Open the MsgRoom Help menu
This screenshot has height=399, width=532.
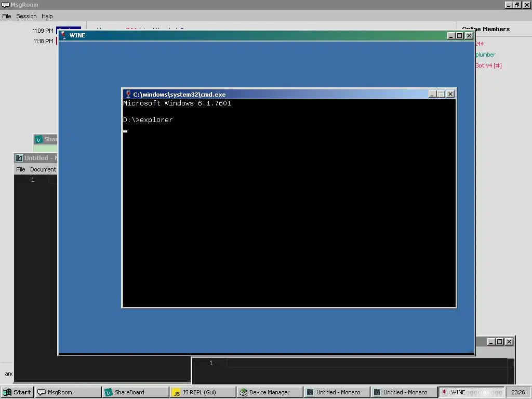click(47, 16)
